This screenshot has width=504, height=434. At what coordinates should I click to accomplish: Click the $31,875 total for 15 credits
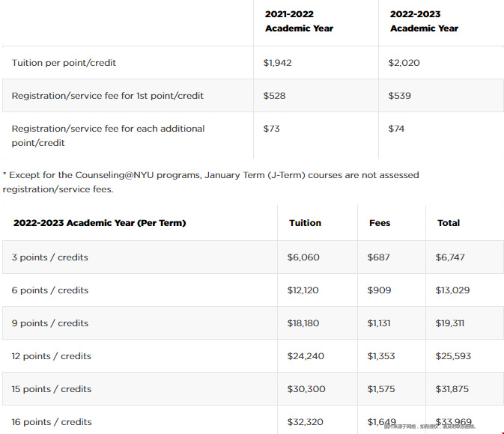click(x=452, y=389)
